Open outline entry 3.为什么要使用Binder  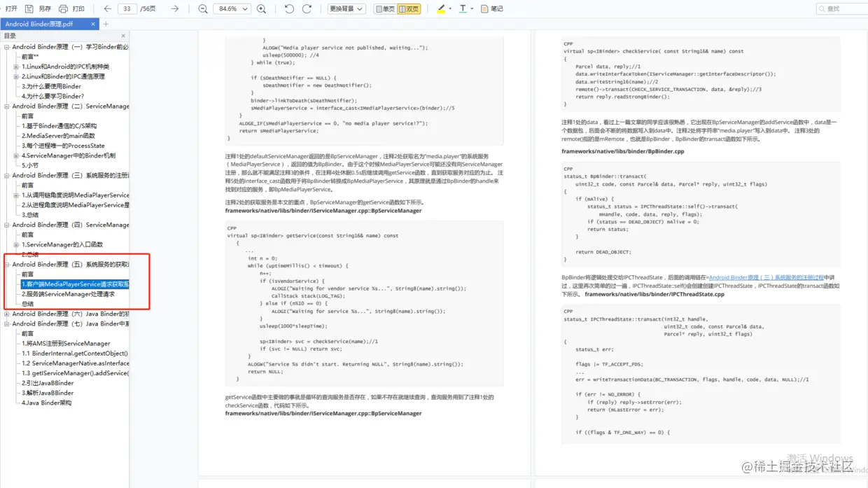coord(51,86)
